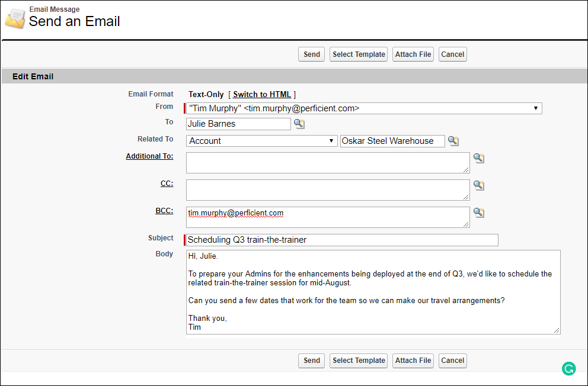The image size is (588, 386).
Task: Click the To field with Julie Barnes
Action: point(238,124)
